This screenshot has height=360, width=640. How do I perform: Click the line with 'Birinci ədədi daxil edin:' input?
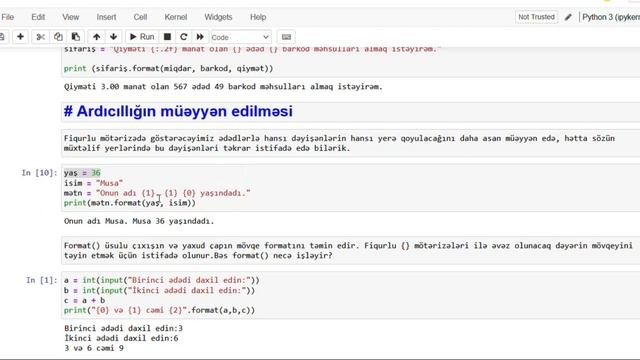(x=162, y=280)
